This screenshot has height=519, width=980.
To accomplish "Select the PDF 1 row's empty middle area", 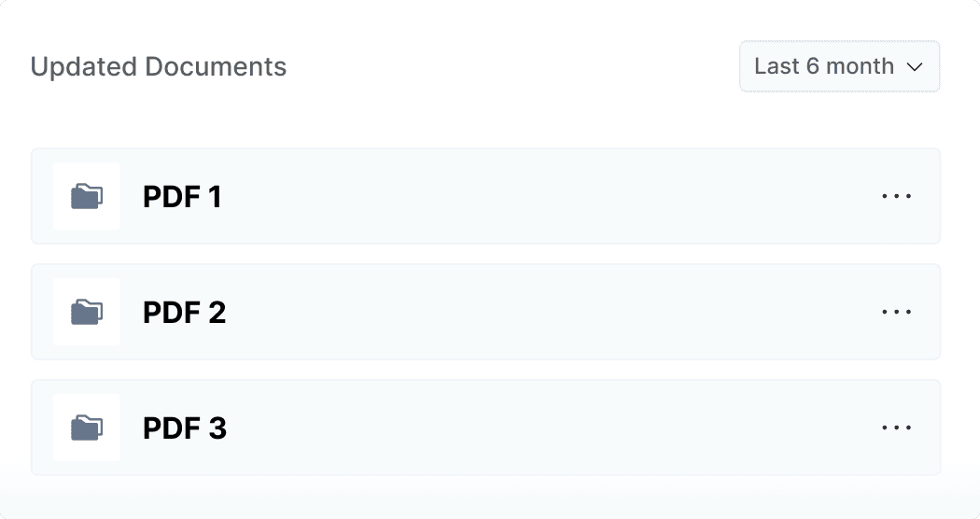I will pyautogui.click(x=541, y=196).
